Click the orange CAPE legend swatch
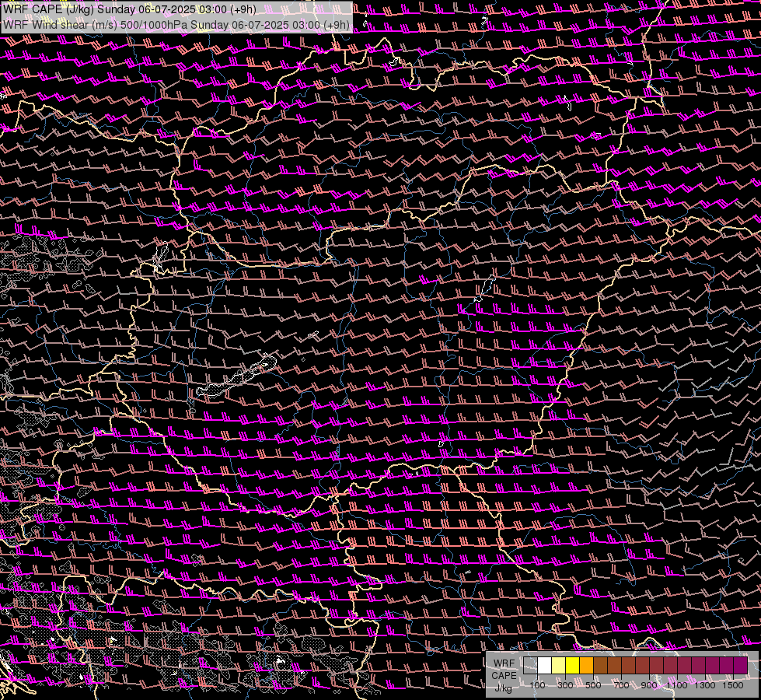761x700 pixels. point(587,666)
